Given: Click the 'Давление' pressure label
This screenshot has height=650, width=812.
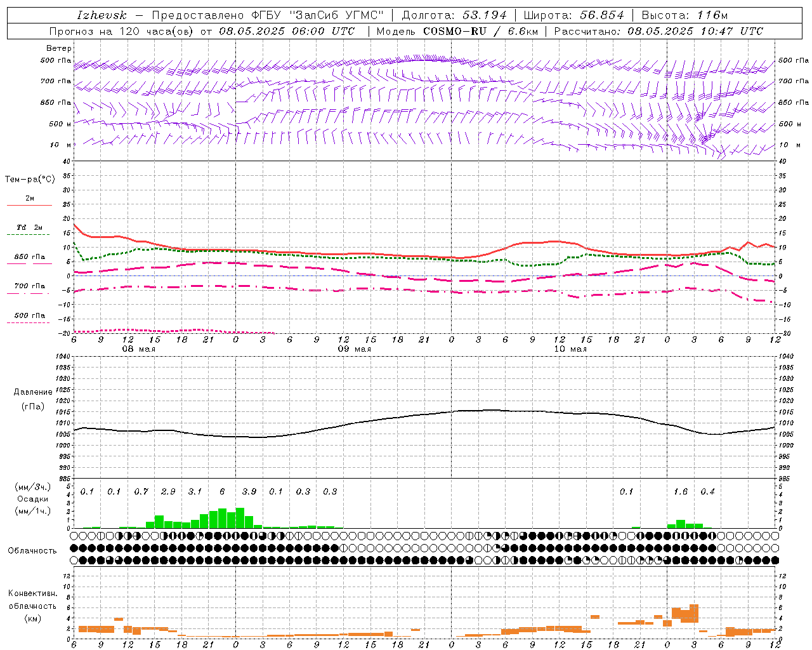Looking at the screenshot, I should pos(33,392).
